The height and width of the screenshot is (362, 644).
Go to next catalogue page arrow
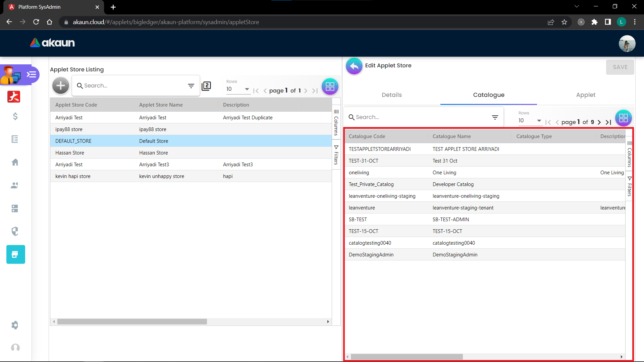coord(599,122)
